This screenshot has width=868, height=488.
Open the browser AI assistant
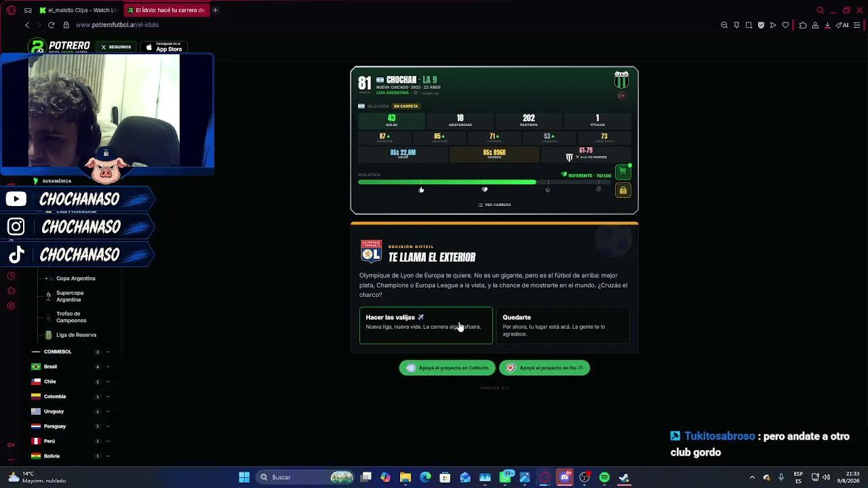842,25
